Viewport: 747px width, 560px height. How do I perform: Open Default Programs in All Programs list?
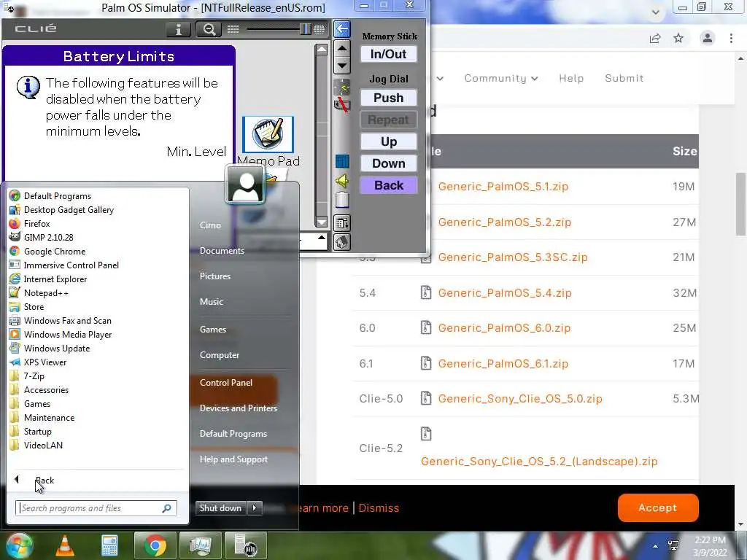(x=57, y=195)
